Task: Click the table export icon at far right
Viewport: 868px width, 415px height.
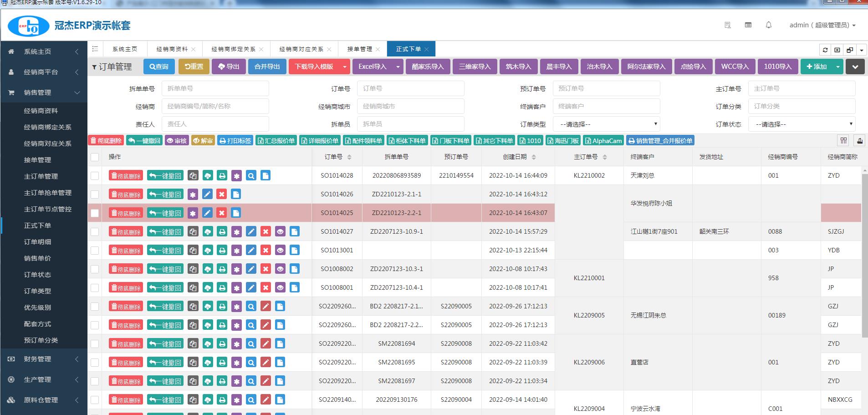Action: coord(860,140)
